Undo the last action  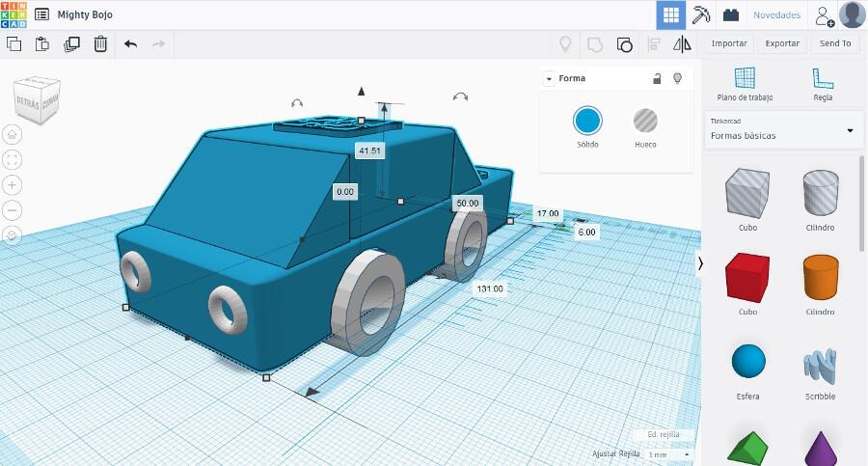(131, 43)
